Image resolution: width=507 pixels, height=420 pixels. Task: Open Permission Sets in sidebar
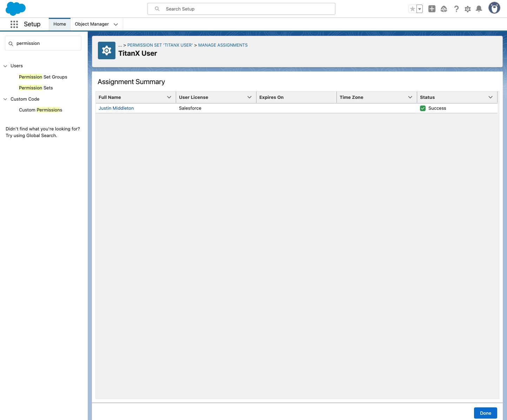tap(36, 88)
